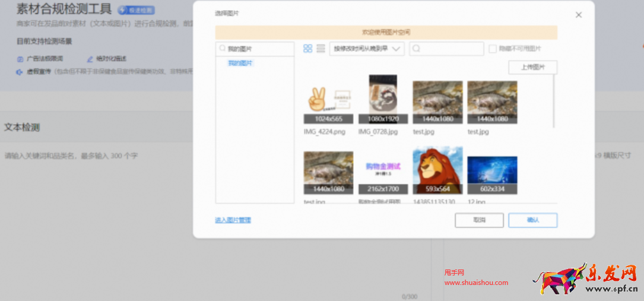Open the 按修改时间从晚到早 sort dropdown
This screenshot has width=644, height=301.
pyautogui.click(x=367, y=49)
